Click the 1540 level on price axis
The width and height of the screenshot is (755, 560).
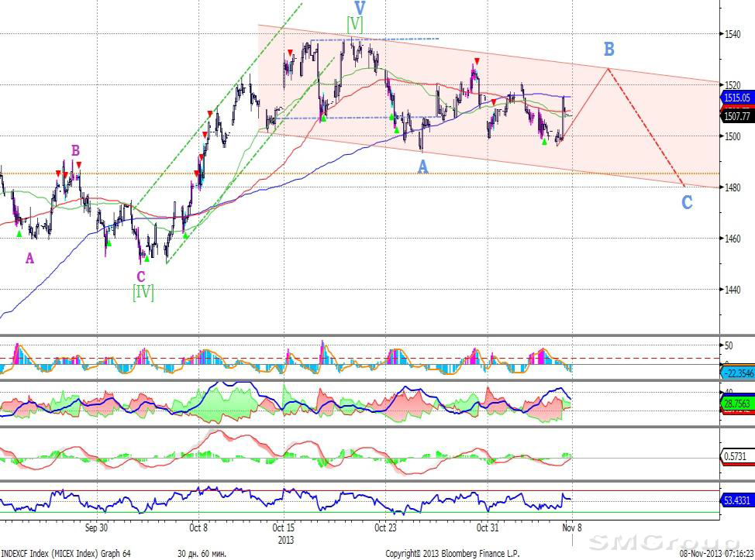733,33
